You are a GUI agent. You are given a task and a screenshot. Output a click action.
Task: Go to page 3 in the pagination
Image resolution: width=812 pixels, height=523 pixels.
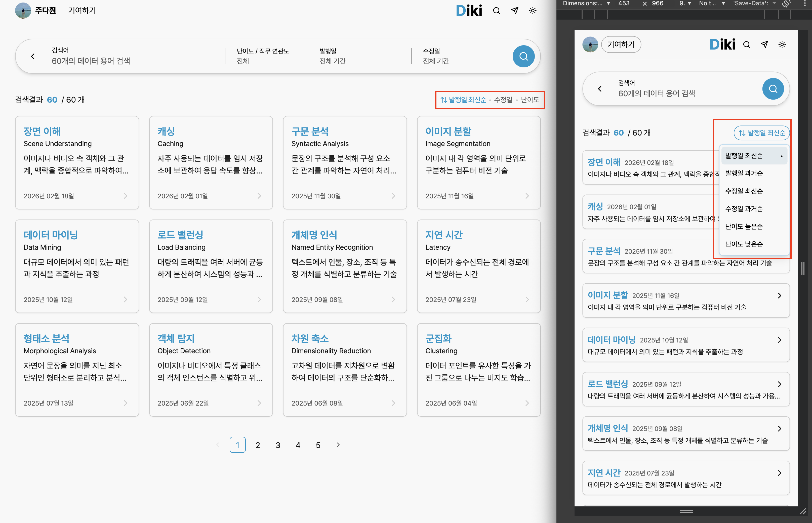click(x=278, y=445)
